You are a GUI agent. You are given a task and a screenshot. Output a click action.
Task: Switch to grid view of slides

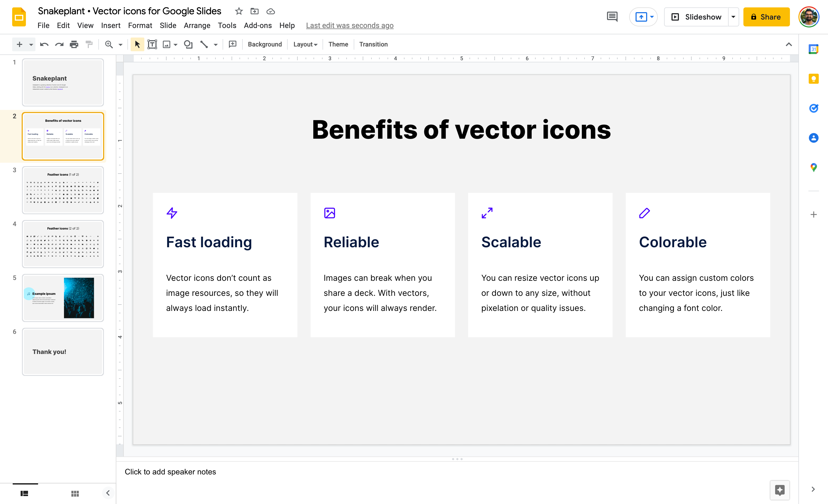coord(75,493)
